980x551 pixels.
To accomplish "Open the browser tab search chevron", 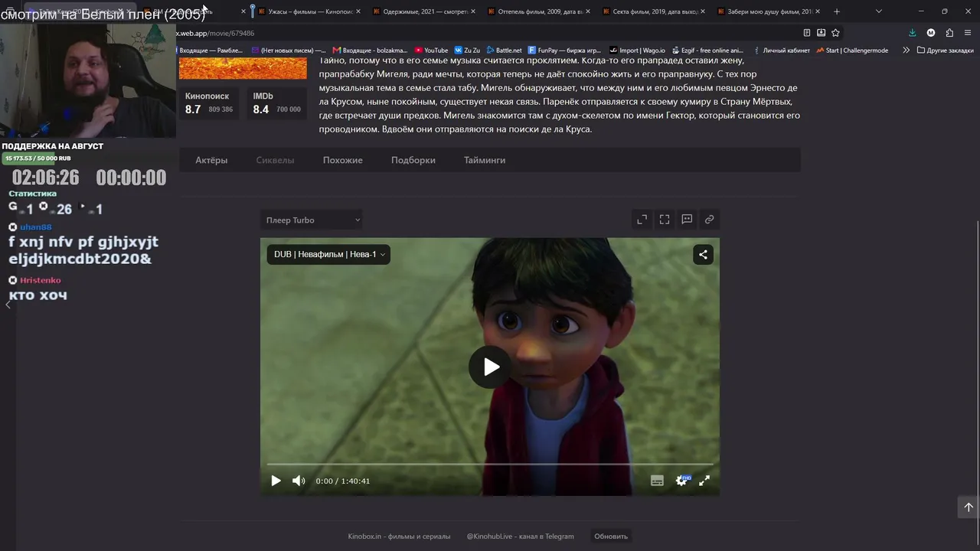I will point(878,11).
